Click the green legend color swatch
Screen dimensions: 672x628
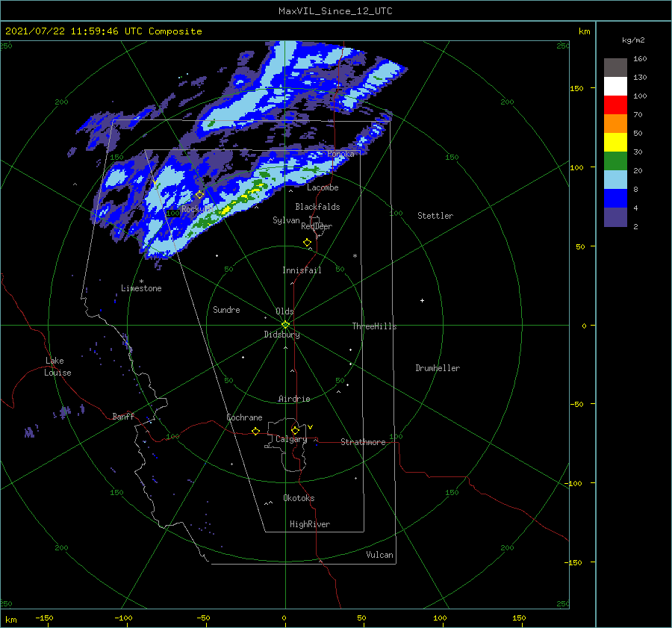tap(615, 161)
